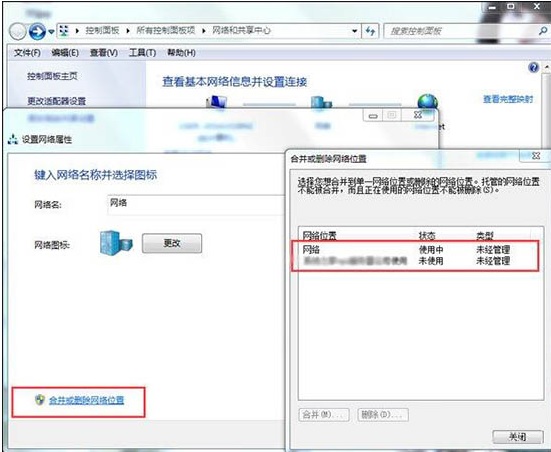Click the Internet globe icon
551x452 pixels.
427,102
